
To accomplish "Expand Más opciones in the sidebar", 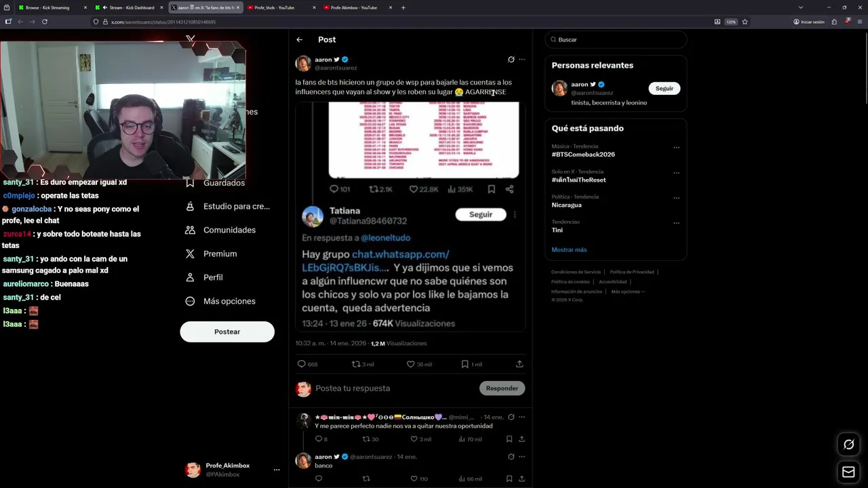I will 220,301.
